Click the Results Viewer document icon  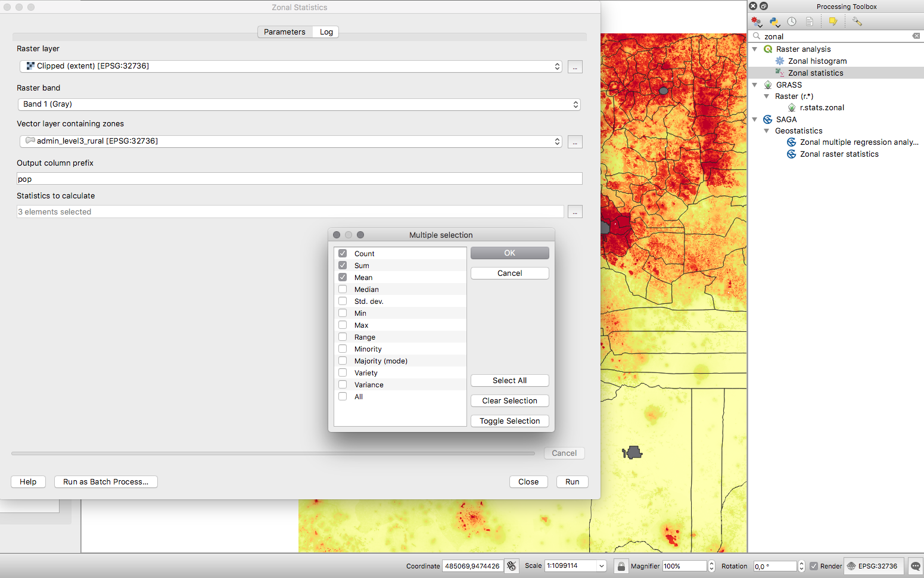pyautogui.click(x=809, y=21)
